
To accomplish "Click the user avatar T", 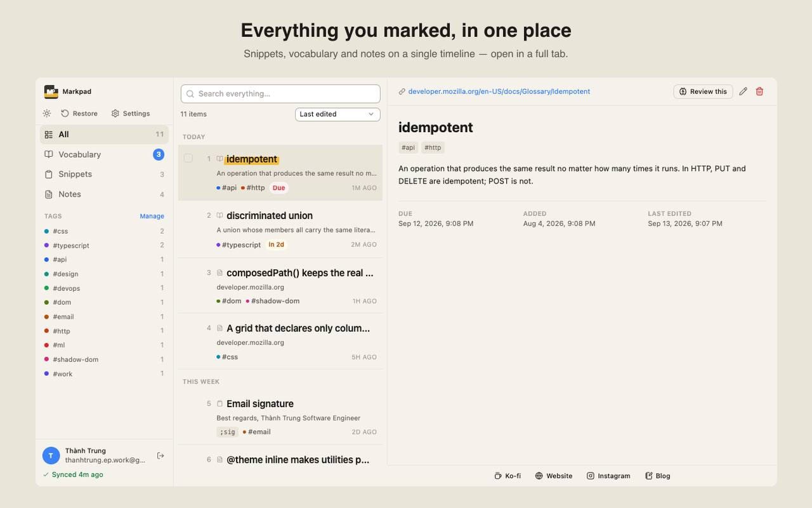I will coord(51,455).
